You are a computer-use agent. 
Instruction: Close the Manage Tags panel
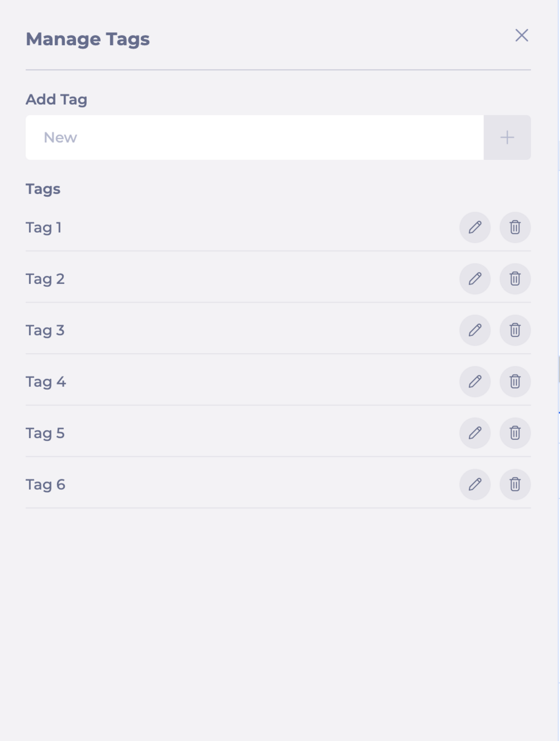coord(521,35)
